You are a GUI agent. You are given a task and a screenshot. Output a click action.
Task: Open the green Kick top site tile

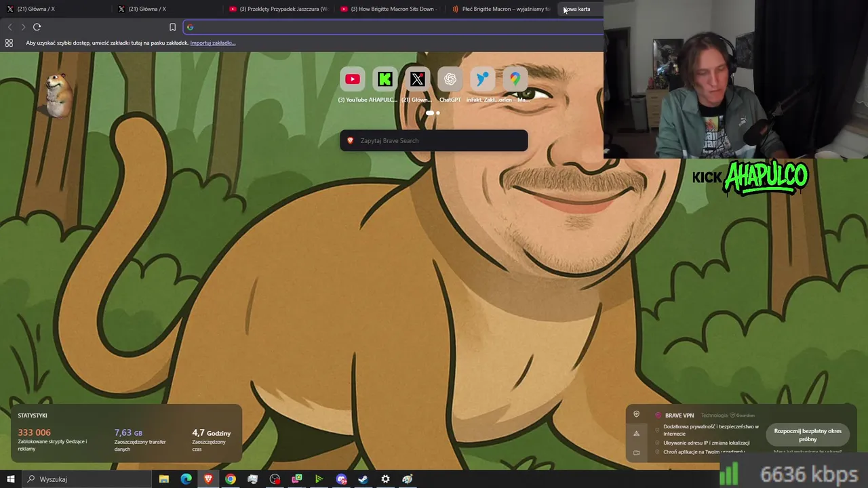[x=384, y=79]
